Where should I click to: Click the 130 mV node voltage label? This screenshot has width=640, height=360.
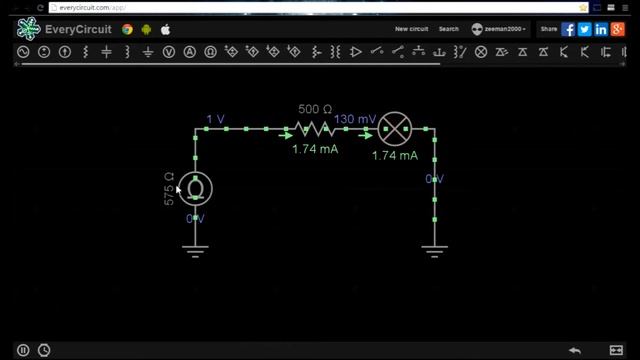click(x=355, y=119)
